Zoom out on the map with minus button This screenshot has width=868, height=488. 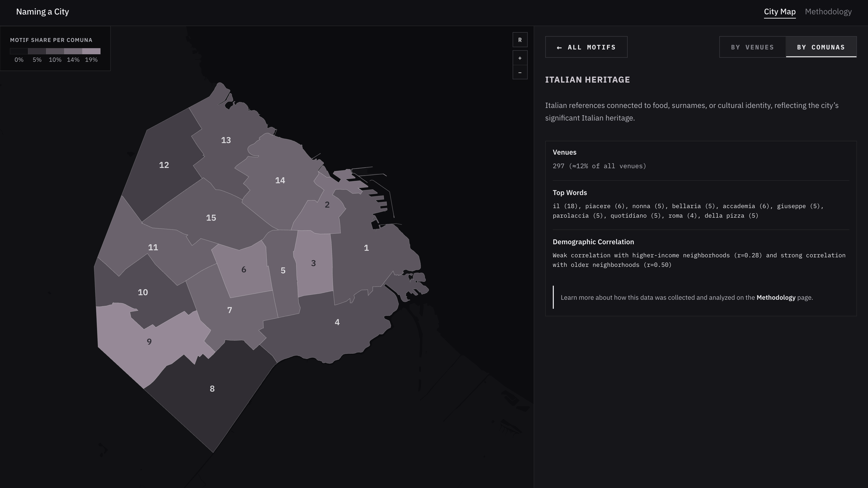[520, 72]
